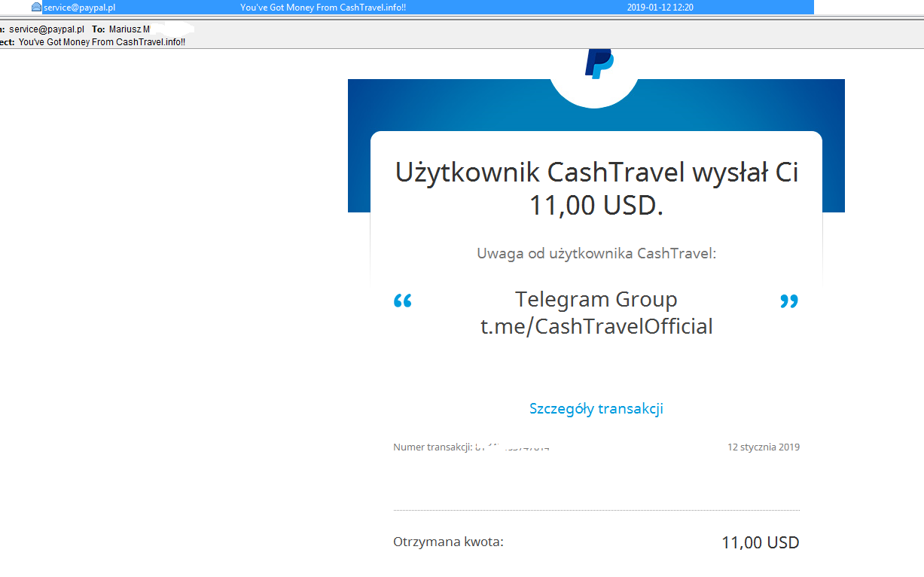
Task: Click the header subject line text
Action: click(102, 42)
